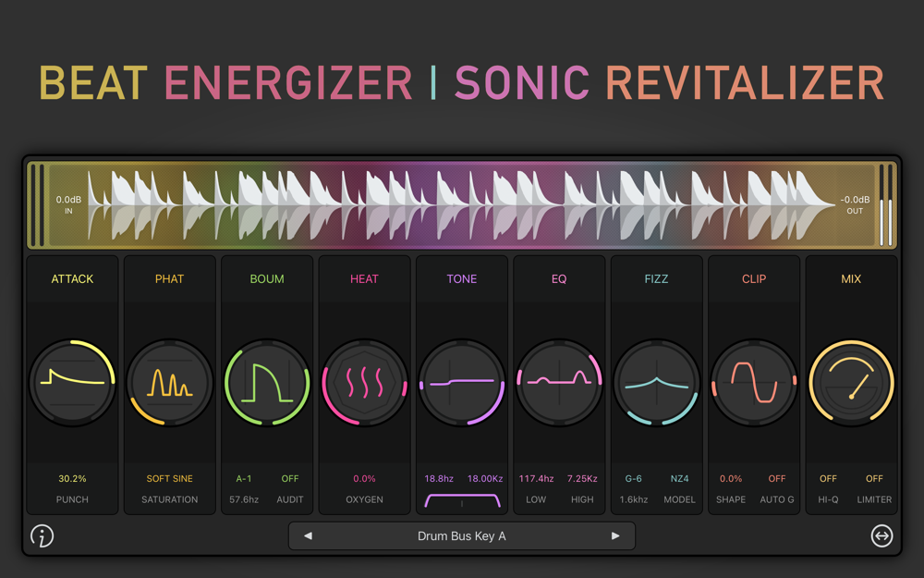This screenshot has height=578, width=924.
Task: Open the NZ4 model selector
Action: click(679, 478)
